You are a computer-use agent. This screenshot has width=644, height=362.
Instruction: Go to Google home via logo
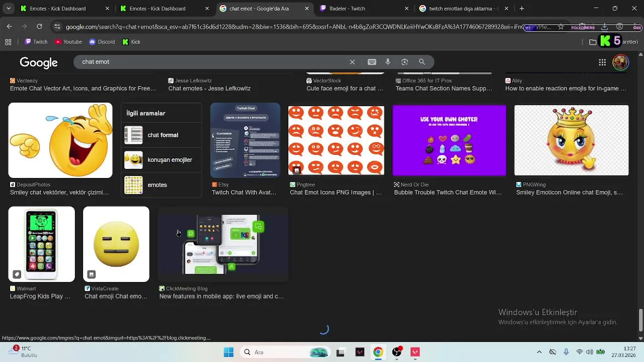click(x=39, y=62)
